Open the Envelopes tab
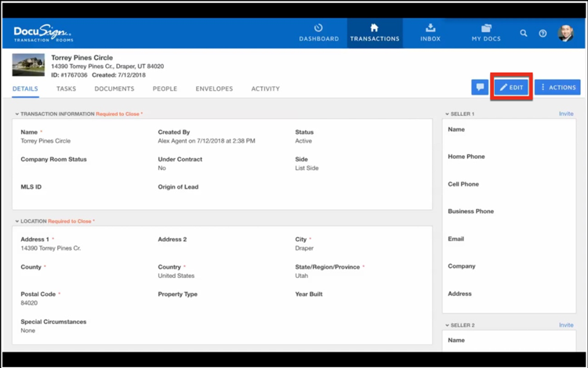588x368 pixels. (214, 89)
